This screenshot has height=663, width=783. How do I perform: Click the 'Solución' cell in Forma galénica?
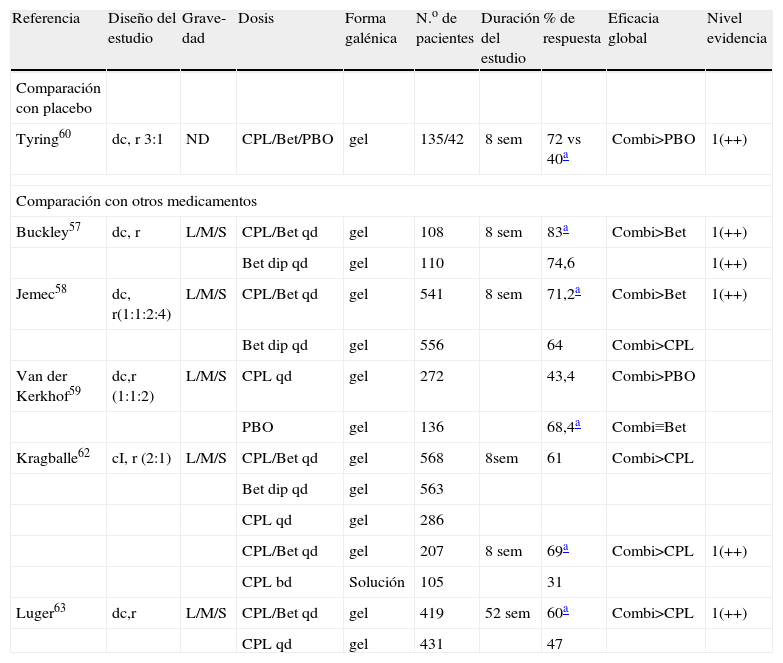[x=376, y=582]
